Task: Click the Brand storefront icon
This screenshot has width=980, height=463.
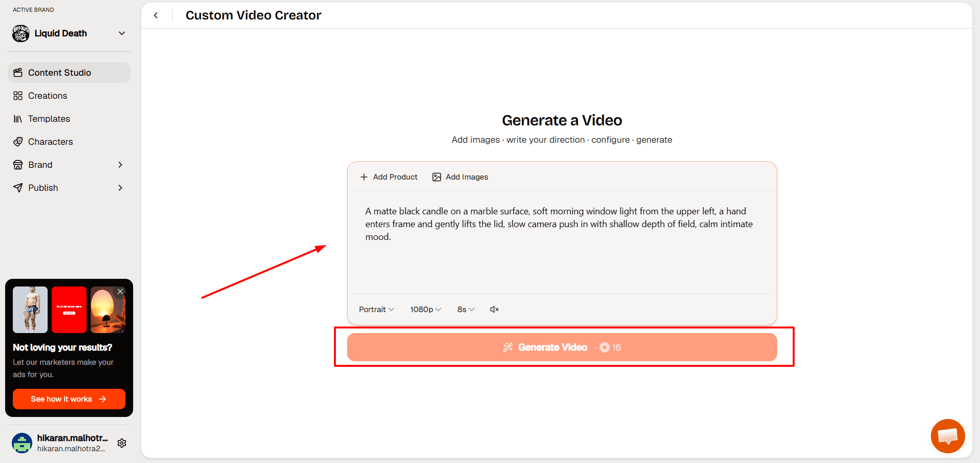Action: (x=18, y=165)
